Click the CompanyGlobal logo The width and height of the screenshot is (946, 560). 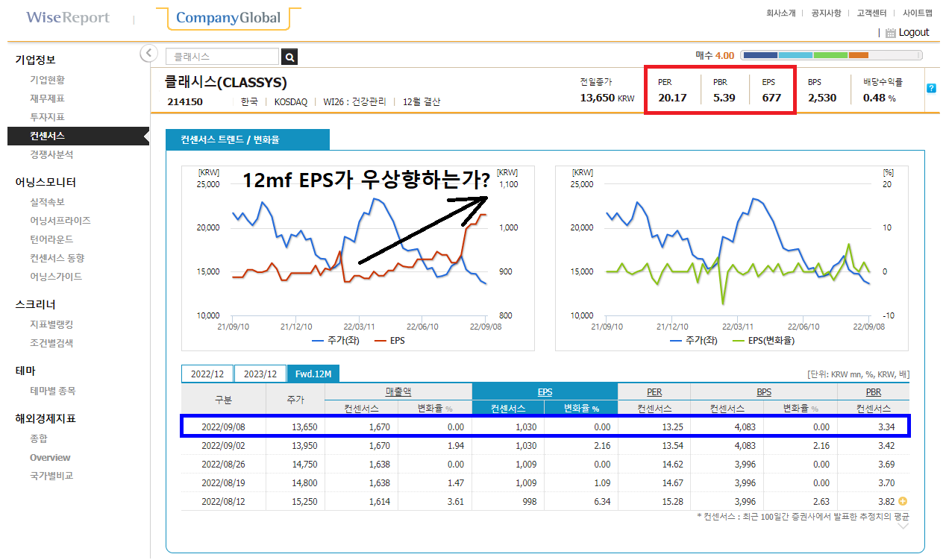228,18
